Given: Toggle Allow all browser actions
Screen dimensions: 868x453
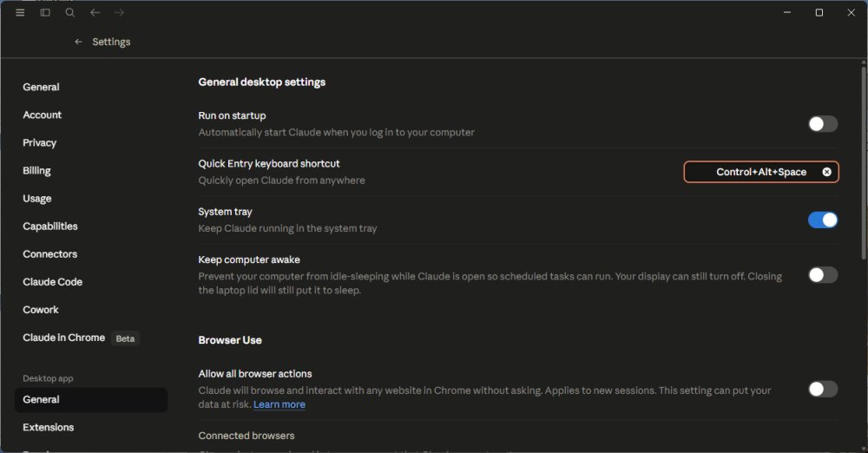Looking at the screenshot, I should pyautogui.click(x=823, y=389).
